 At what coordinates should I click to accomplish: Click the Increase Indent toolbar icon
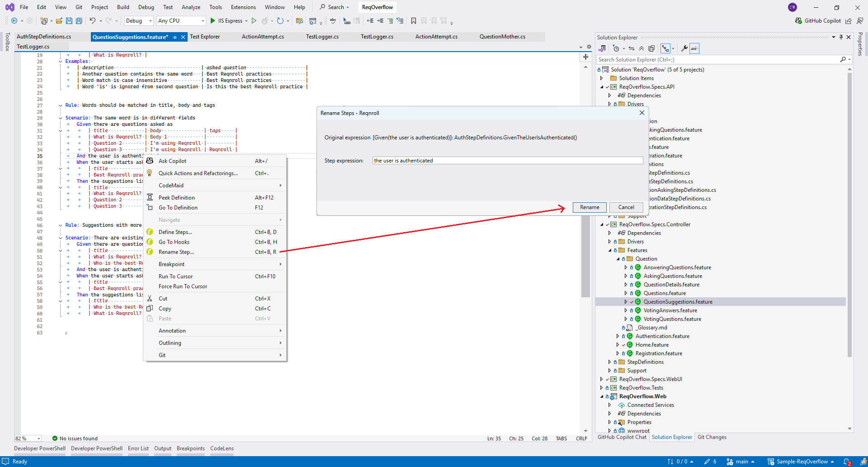tap(380, 21)
